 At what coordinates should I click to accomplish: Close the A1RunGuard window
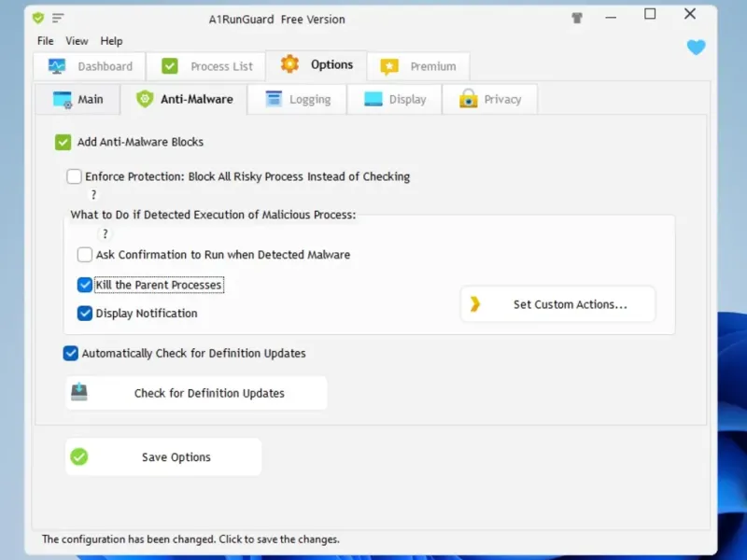click(x=690, y=14)
